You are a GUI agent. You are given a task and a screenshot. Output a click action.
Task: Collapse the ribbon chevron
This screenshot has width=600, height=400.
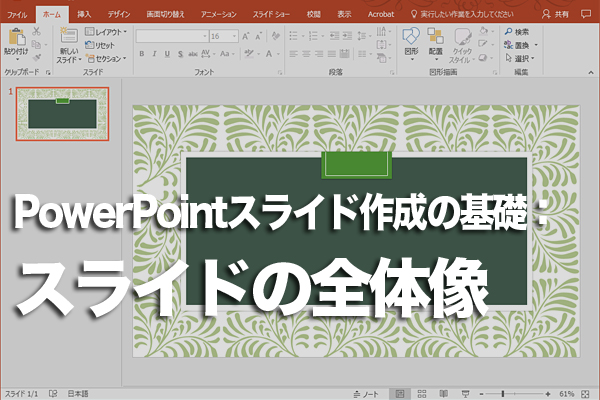tap(591, 72)
